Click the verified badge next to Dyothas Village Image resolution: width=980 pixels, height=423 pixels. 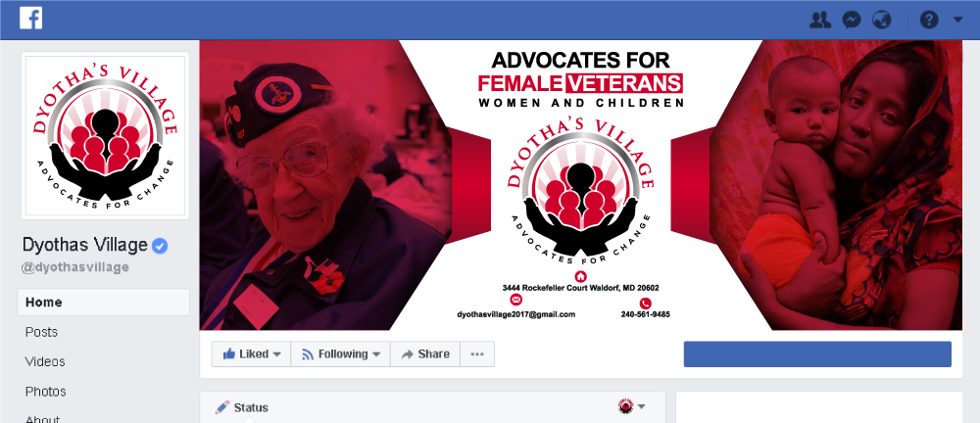160,246
